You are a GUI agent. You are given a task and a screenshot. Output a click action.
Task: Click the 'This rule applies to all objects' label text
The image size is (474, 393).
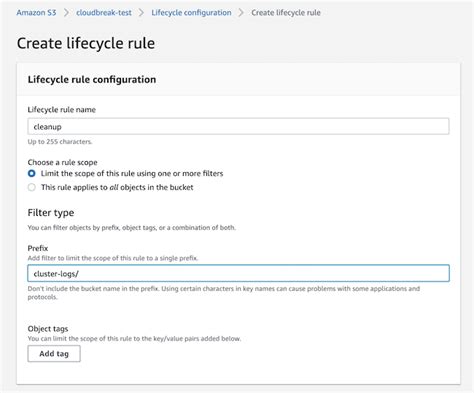point(117,187)
